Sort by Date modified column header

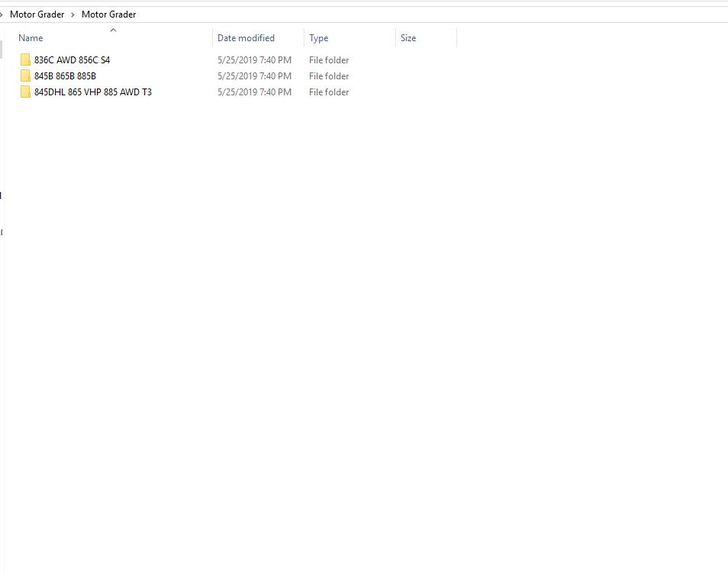(x=246, y=38)
